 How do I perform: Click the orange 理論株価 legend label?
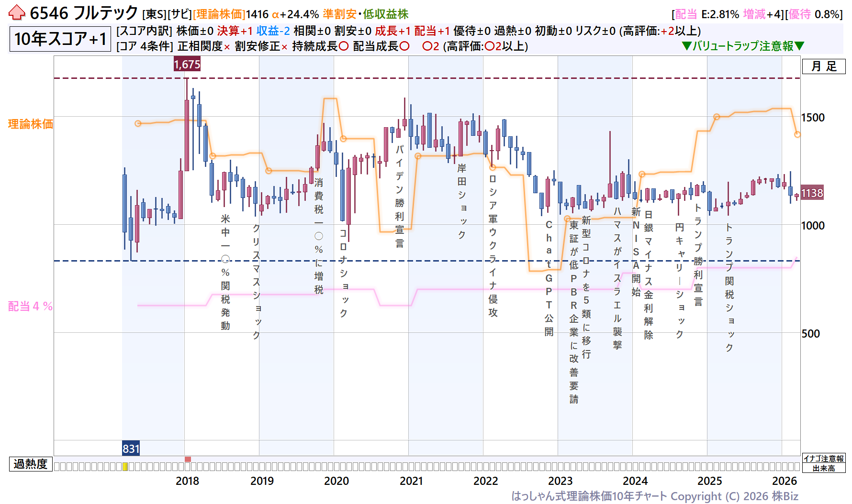[31, 124]
